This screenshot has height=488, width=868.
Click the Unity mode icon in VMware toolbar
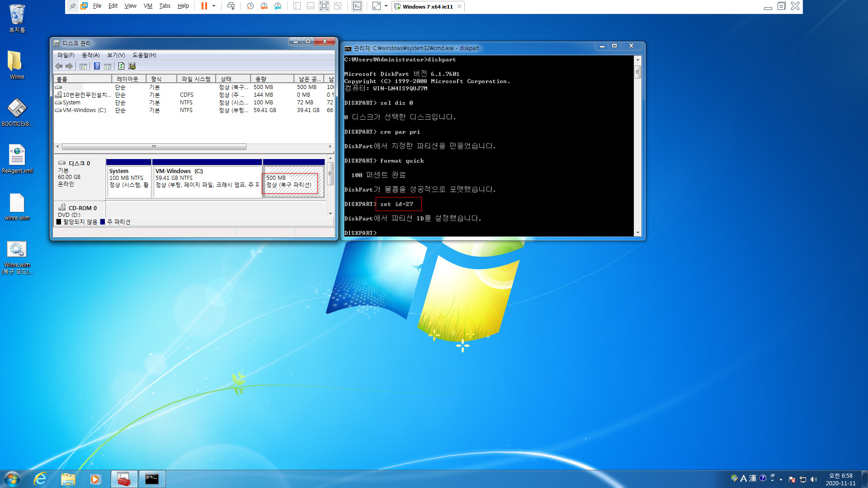338,6
